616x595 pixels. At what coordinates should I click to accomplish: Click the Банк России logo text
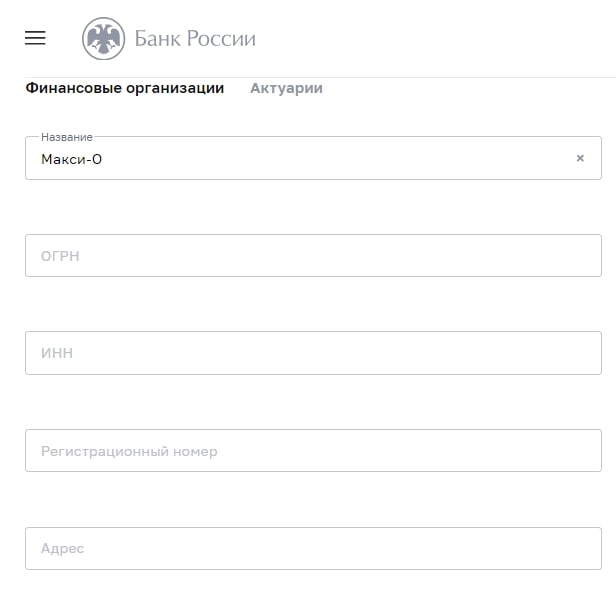click(195, 39)
